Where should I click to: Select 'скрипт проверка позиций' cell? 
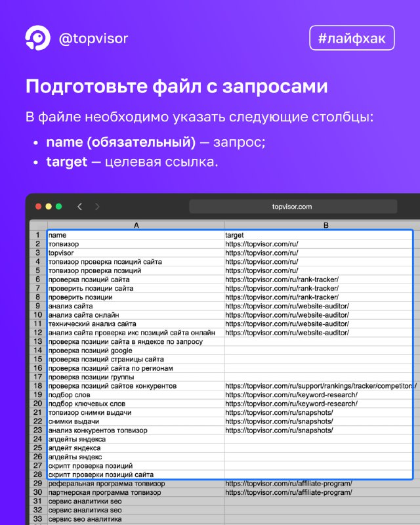[x=136, y=466]
